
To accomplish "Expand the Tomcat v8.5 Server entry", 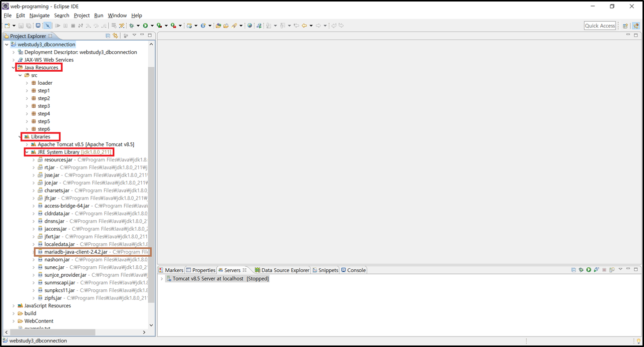I will coord(162,278).
